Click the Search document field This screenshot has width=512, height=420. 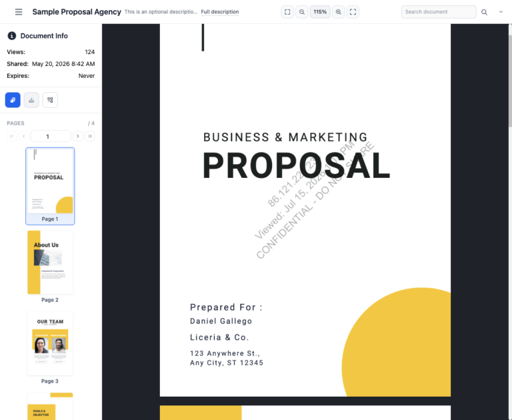tap(439, 12)
